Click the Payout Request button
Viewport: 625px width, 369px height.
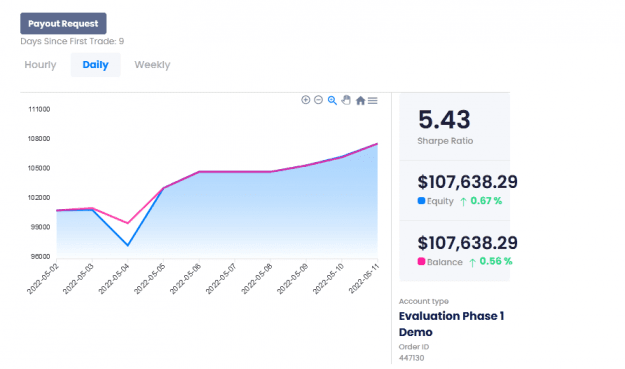(x=63, y=24)
